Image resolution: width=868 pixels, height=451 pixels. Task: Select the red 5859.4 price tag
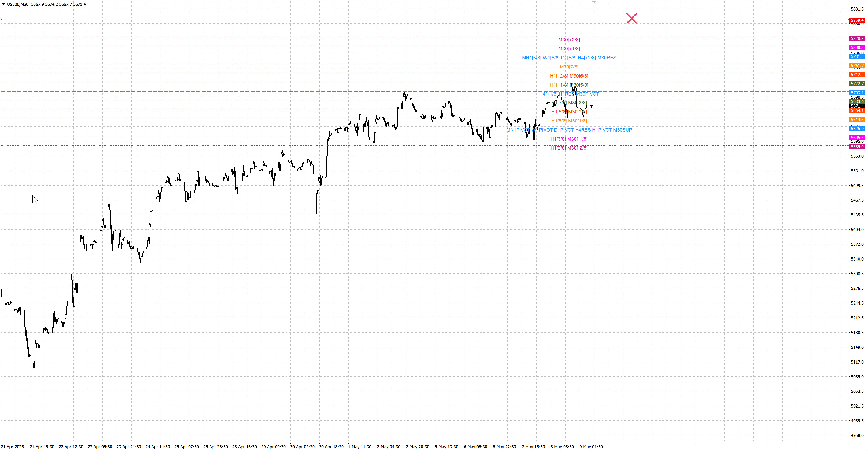[x=857, y=21]
